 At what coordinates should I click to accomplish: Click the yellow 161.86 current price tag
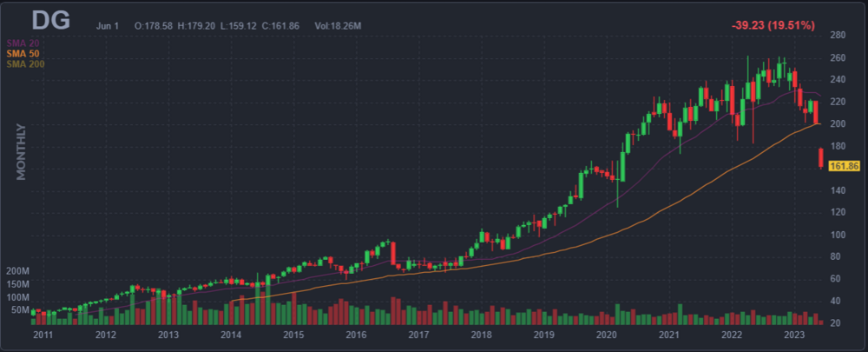click(x=842, y=166)
